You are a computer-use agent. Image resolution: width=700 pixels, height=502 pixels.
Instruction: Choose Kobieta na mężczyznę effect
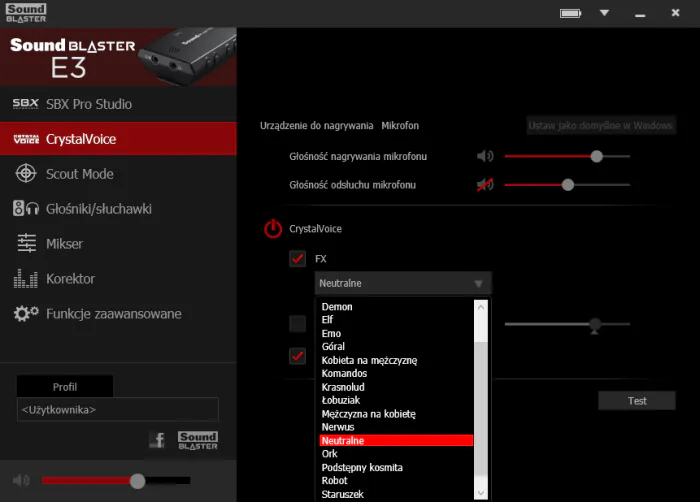[369, 360]
